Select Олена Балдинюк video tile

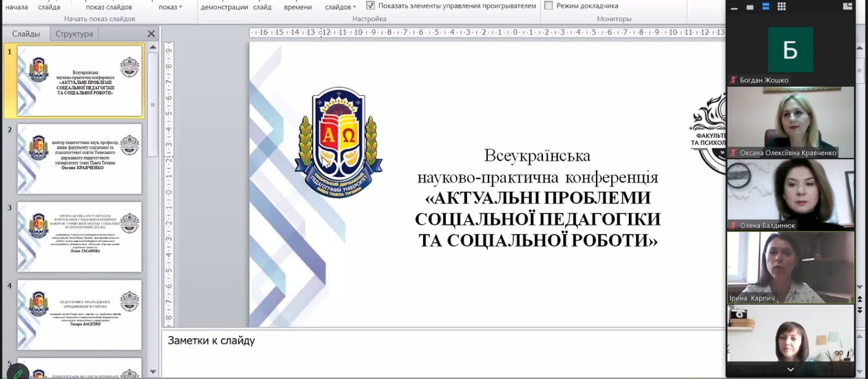[x=790, y=194]
